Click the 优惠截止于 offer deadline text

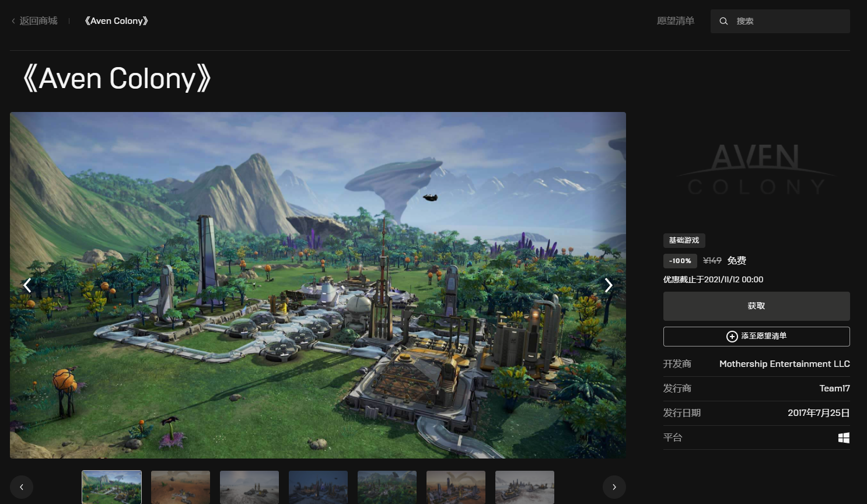[x=713, y=279]
